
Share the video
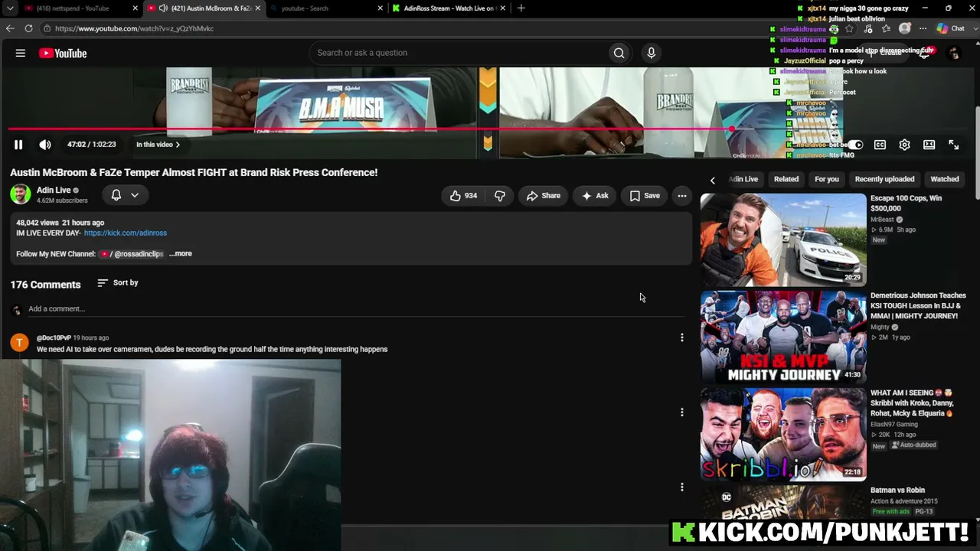pyautogui.click(x=544, y=196)
